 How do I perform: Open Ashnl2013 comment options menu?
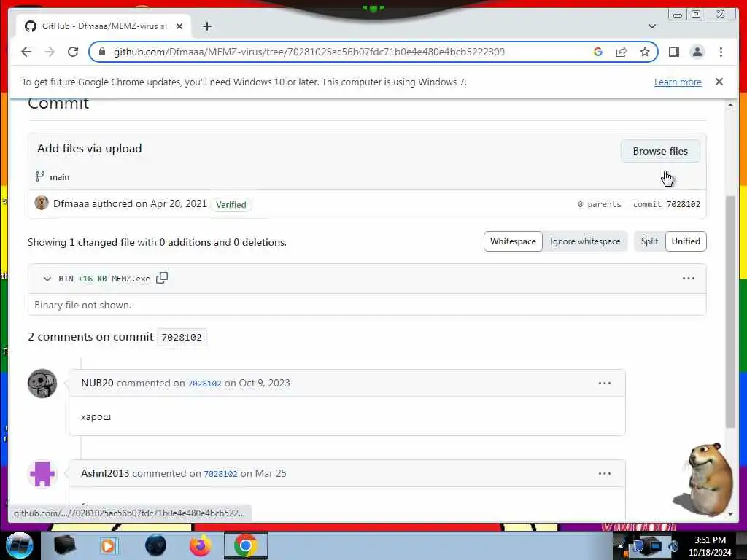pyautogui.click(x=605, y=473)
